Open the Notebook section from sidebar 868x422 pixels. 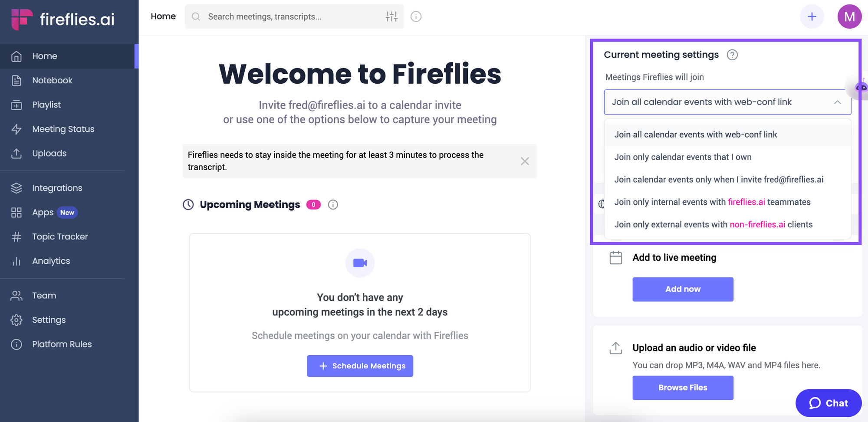coord(52,80)
